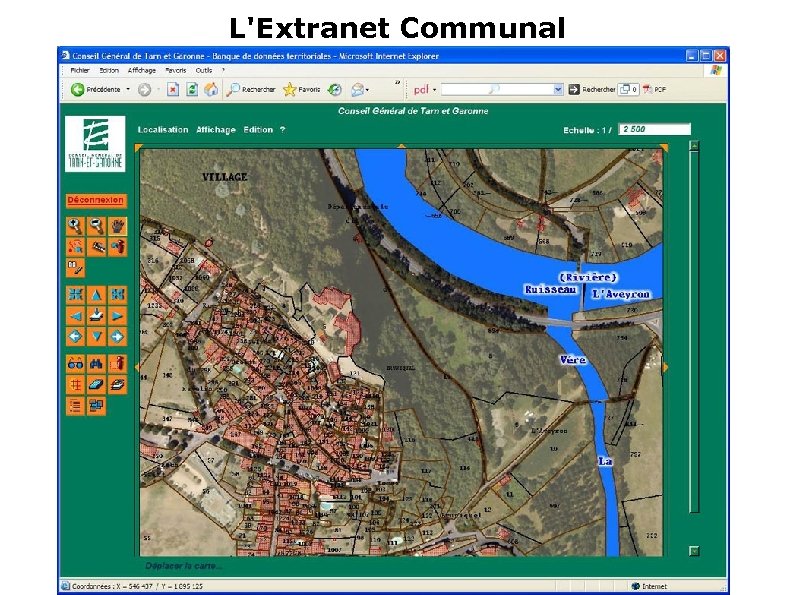Open the ? help menu in green bar

(283, 130)
